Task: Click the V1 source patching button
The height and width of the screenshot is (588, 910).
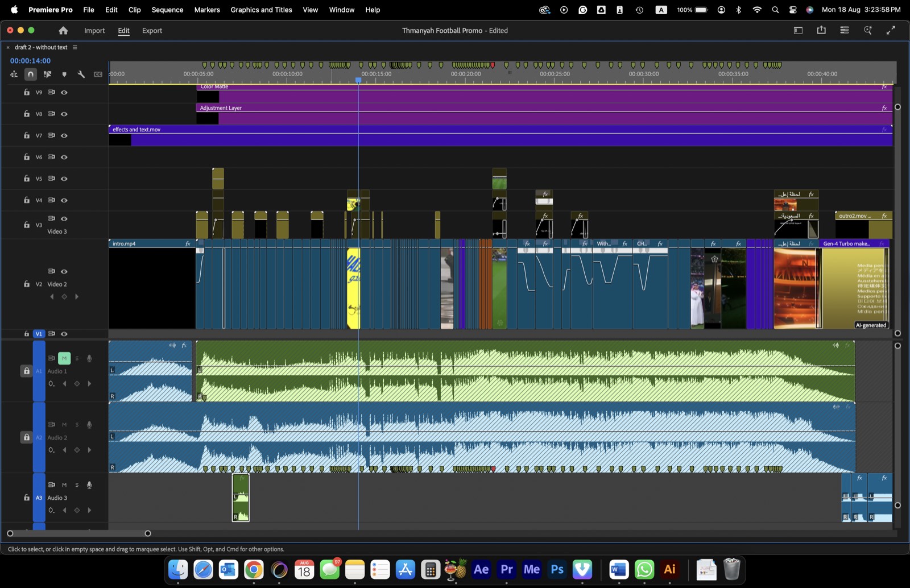Action: 39,334
